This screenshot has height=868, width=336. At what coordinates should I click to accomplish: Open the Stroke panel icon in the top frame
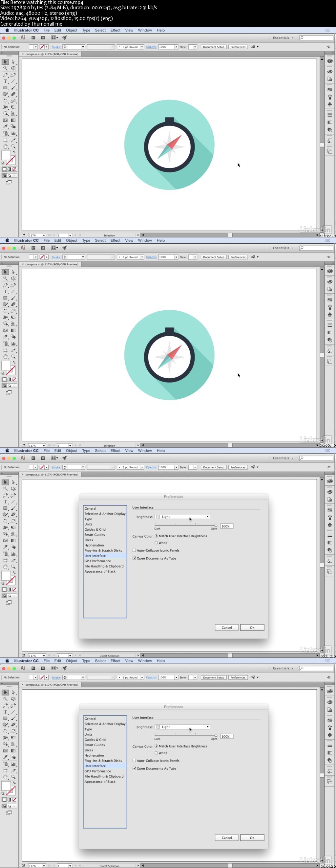(x=330, y=115)
